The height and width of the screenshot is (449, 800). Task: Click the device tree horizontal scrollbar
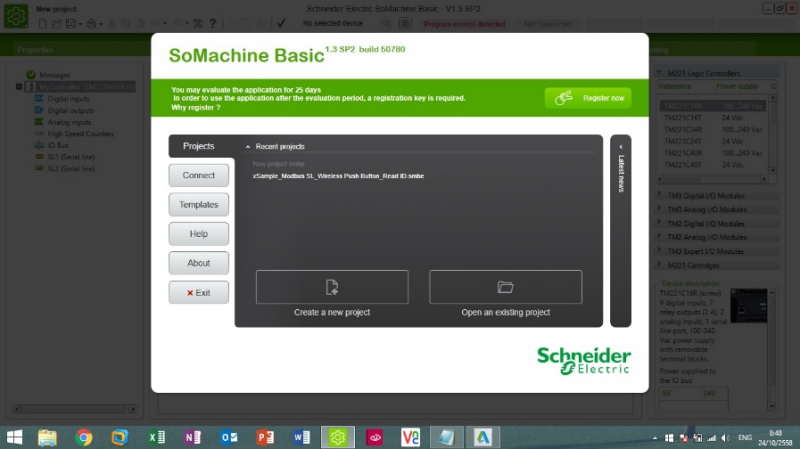pyautogui.click(x=74, y=409)
